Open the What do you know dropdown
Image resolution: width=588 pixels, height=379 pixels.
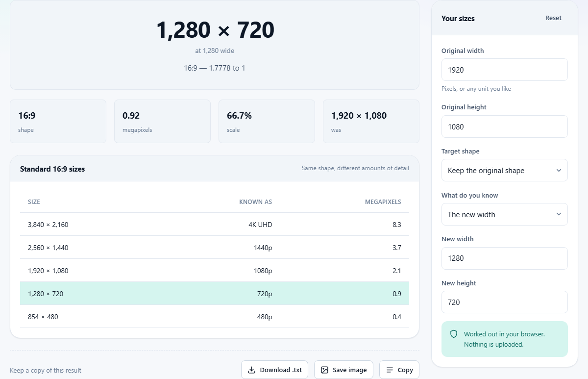[504, 214]
